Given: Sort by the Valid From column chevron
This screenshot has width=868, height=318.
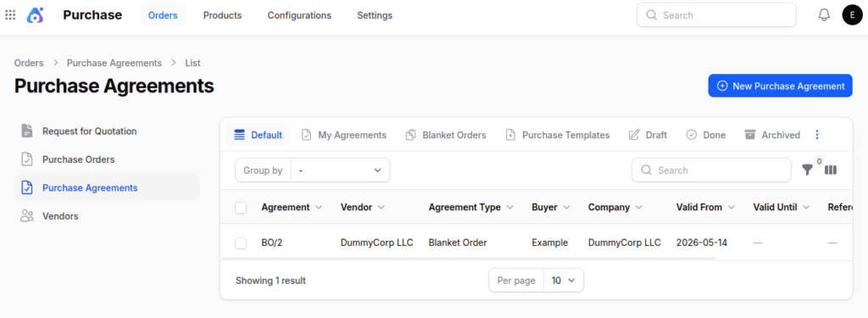Looking at the screenshot, I should point(732,207).
